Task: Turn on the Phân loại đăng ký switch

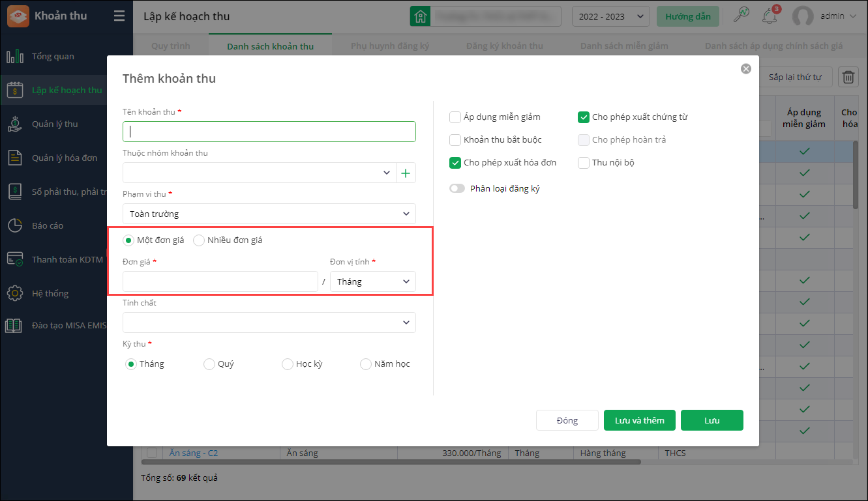Action: [457, 188]
